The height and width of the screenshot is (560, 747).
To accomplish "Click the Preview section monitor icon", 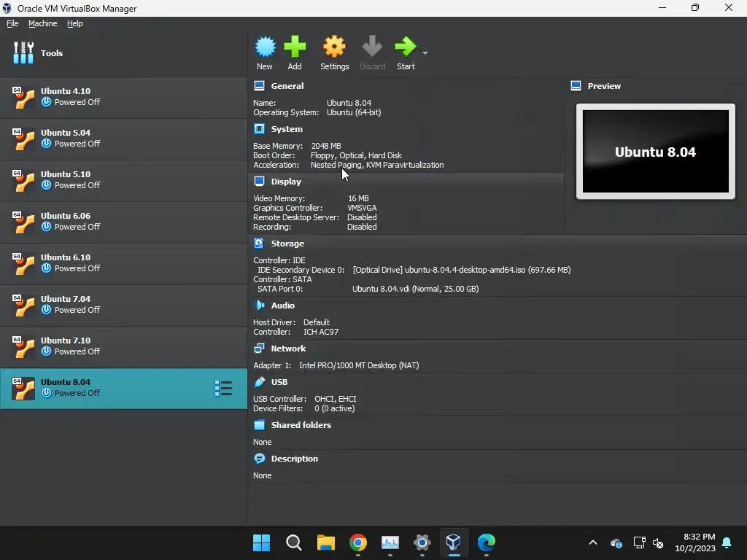I will [576, 86].
